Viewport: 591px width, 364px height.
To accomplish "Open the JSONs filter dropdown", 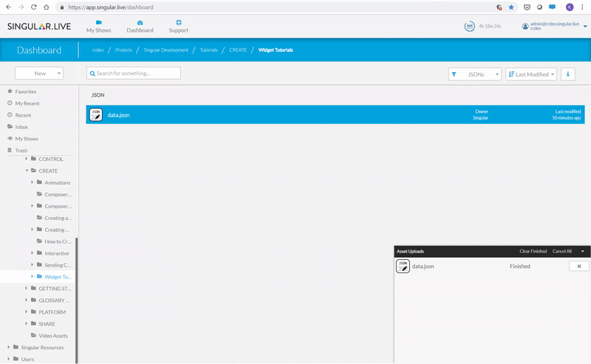I will pyautogui.click(x=475, y=75).
